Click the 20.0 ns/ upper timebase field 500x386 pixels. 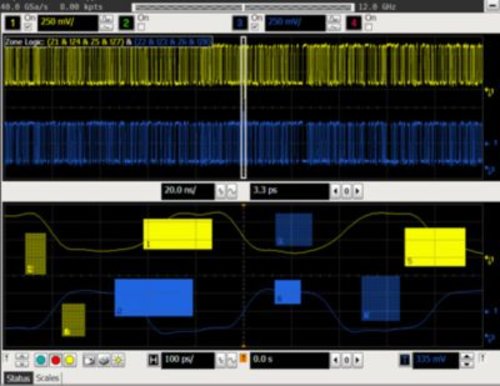click(x=188, y=191)
